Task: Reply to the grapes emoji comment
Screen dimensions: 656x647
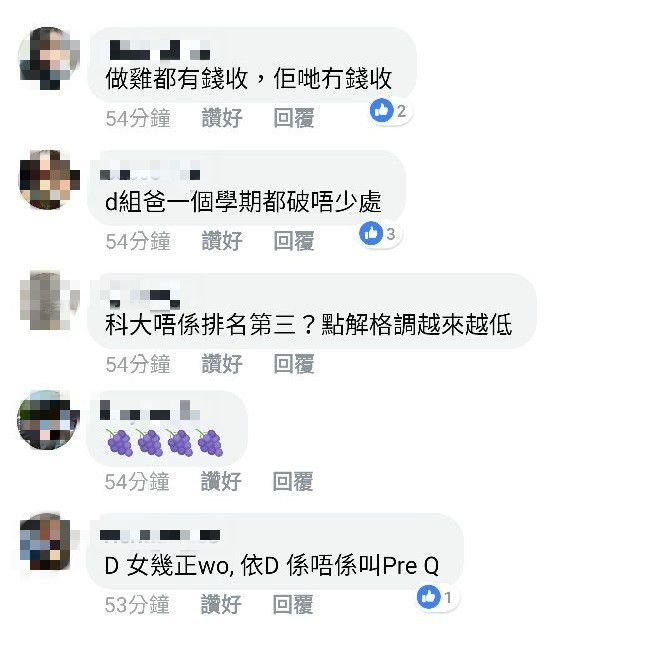Action: (x=293, y=481)
